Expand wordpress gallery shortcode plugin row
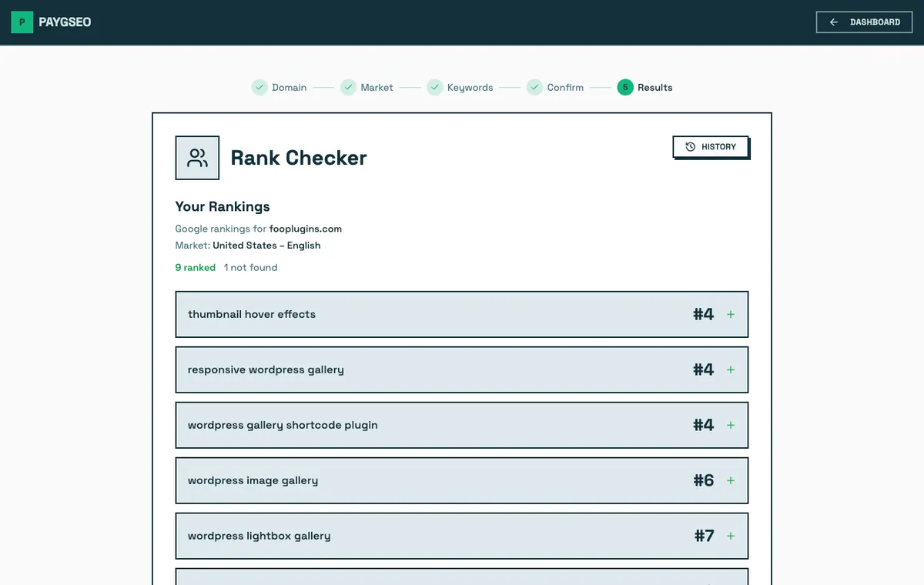This screenshot has width=924, height=585. coord(731,425)
